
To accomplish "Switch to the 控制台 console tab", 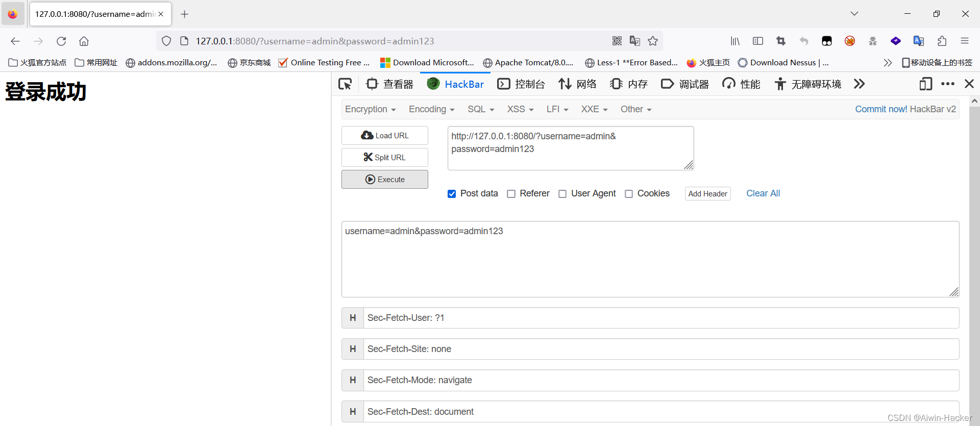I will tap(521, 84).
